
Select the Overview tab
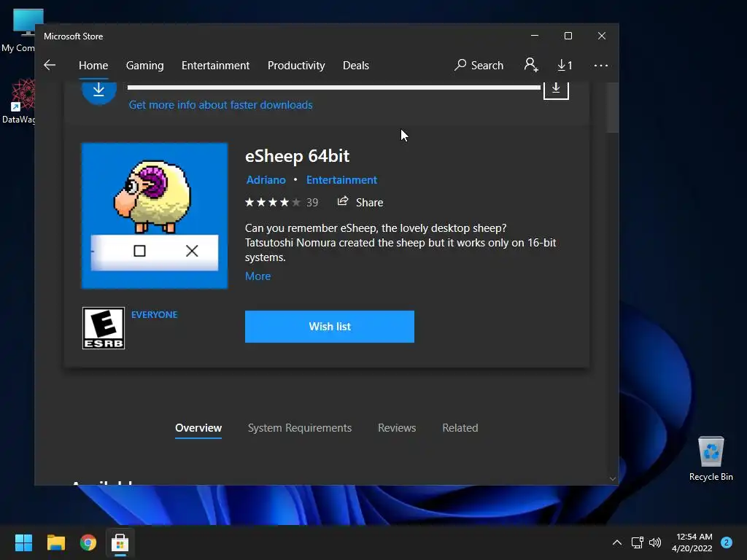pos(198,427)
